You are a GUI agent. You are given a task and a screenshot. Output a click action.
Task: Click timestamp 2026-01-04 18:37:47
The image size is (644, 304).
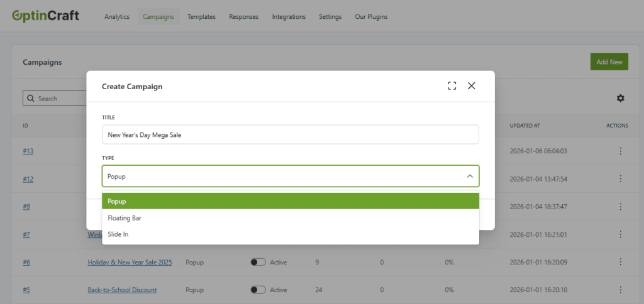point(538,207)
